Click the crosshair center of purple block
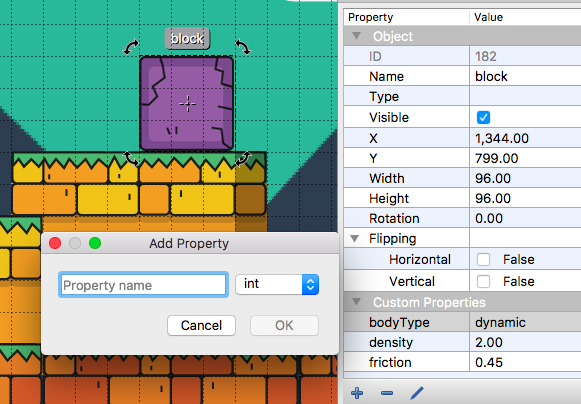Image resolution: width=581 pixels, height=404 pixels. coord(188,104)
